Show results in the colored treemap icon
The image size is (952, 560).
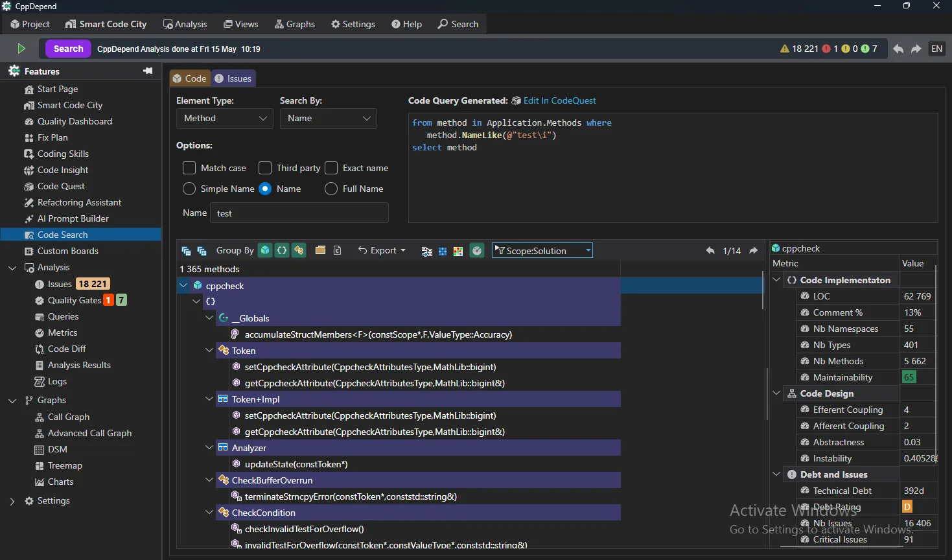tap(458, 251)
